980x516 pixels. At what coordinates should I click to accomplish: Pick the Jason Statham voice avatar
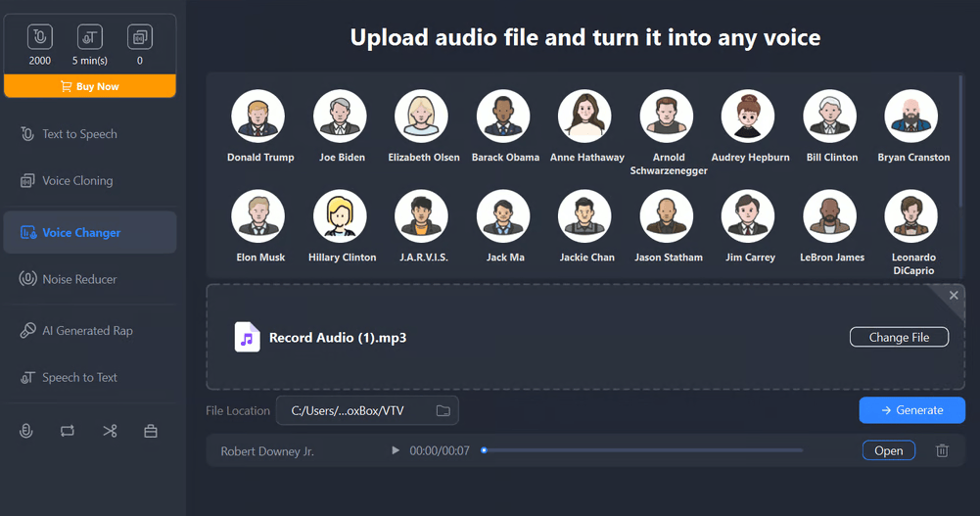667,216
